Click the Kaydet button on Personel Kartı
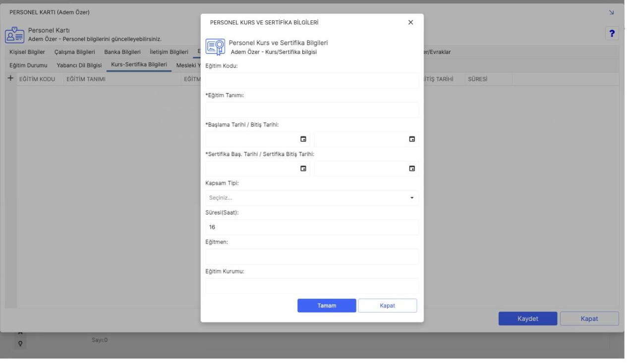The image size is (630, 364). click(x=528, y=318)
